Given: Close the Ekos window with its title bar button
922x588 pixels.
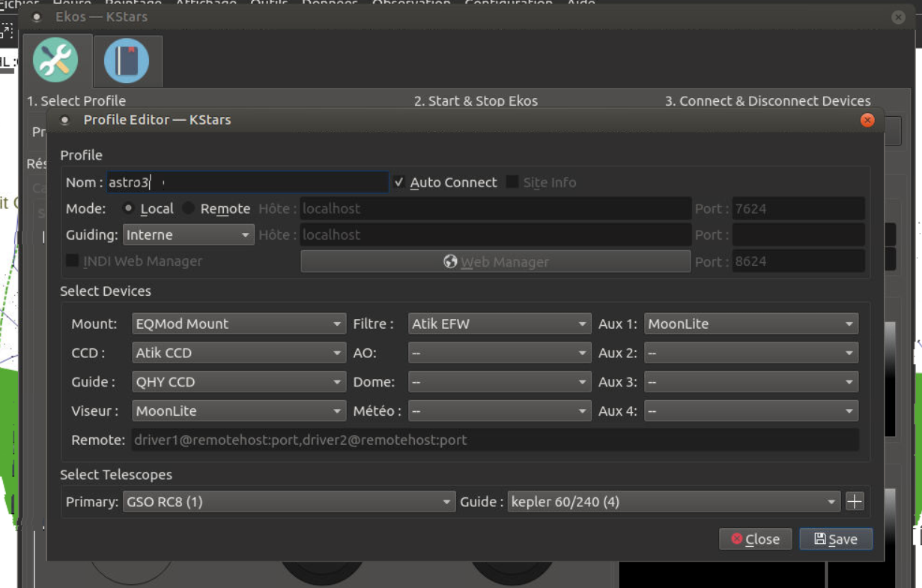Looking at the screenshot, I should point(899,16).
